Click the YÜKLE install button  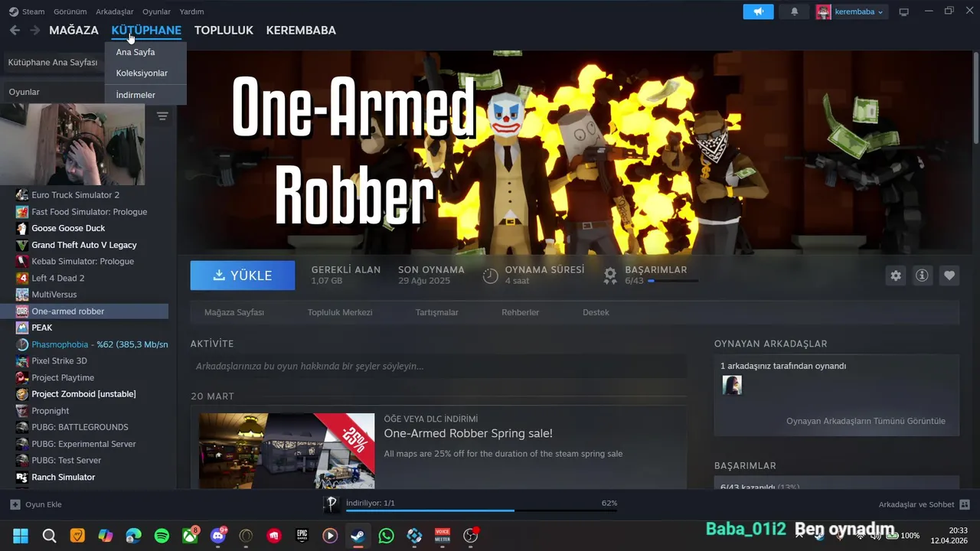coord(243,275)
